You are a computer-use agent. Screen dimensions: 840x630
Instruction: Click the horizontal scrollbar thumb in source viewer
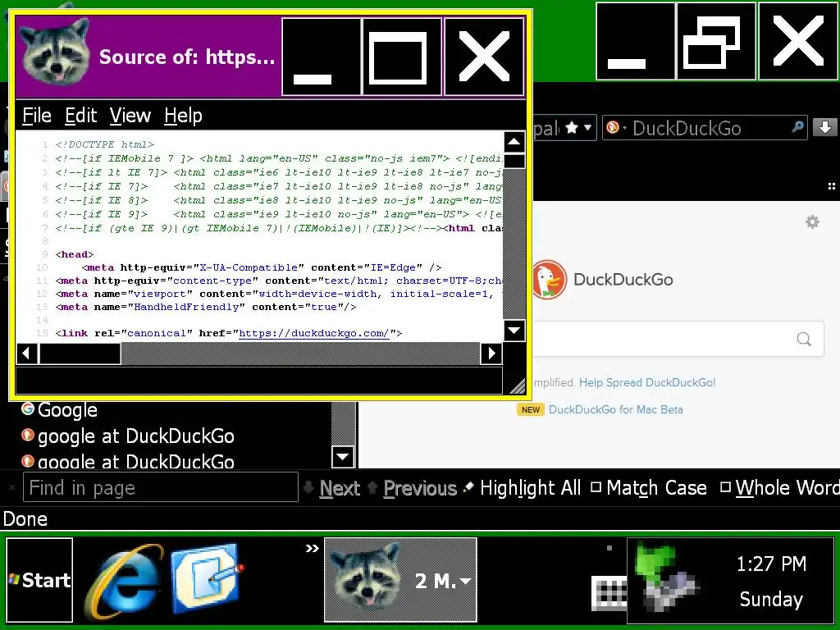click(x=80, y=354)
